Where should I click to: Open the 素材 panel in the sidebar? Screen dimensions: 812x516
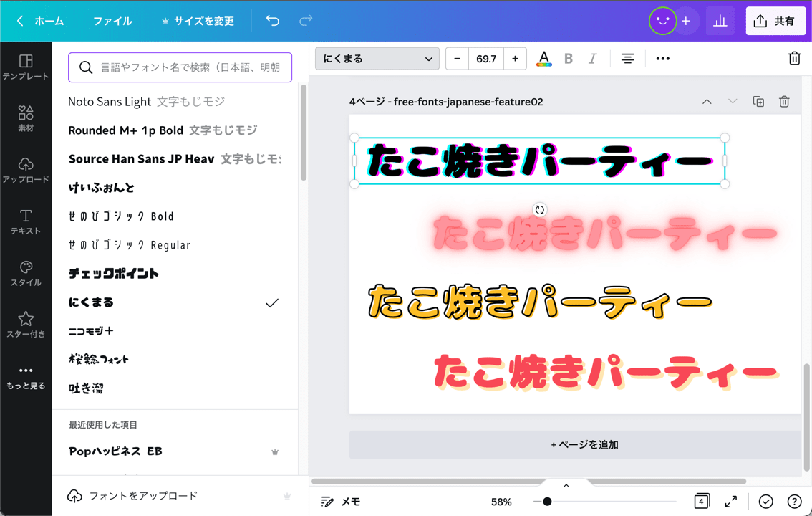click(26, 117)
